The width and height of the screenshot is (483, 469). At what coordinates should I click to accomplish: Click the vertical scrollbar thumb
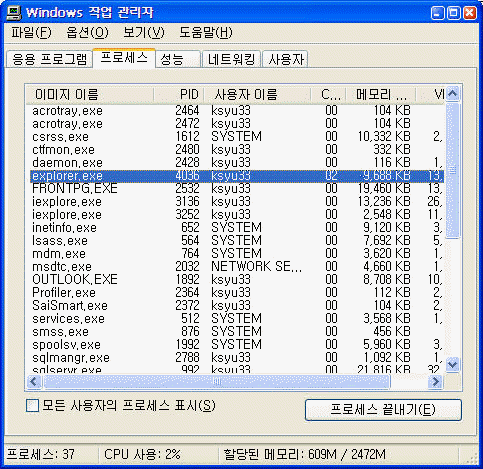pos(452,170)
